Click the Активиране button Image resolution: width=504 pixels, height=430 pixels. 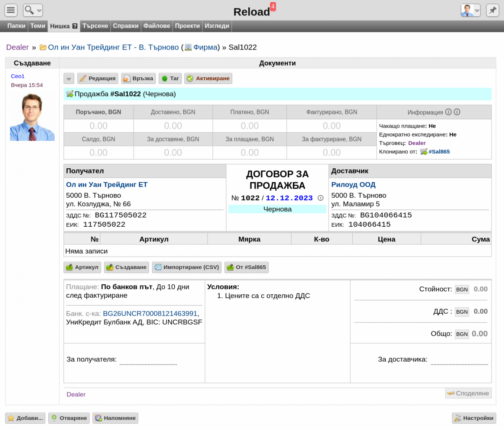pyautogui.click(x=208, y=79)
